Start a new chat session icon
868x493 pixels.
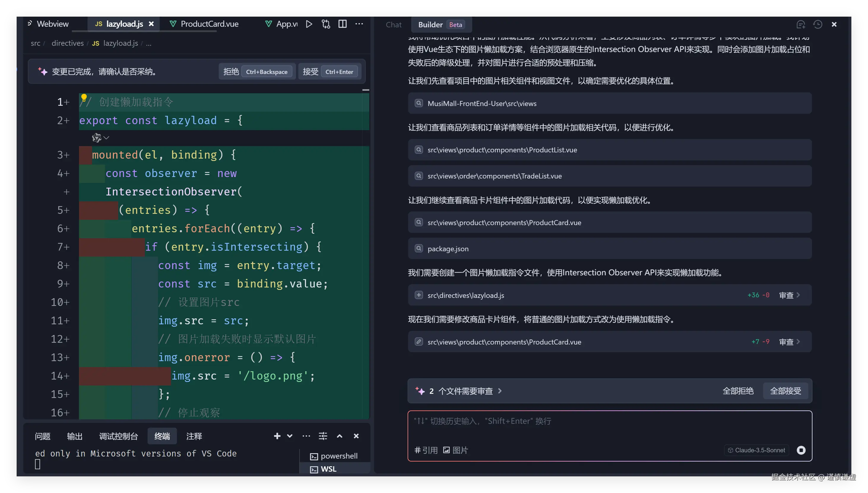pyautogui.click(x=801, y=24)
